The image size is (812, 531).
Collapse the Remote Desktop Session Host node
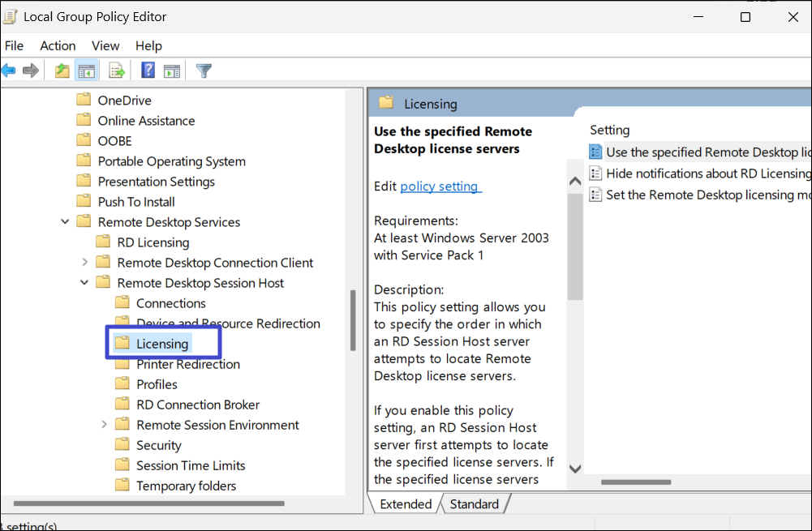pos(84,283)
